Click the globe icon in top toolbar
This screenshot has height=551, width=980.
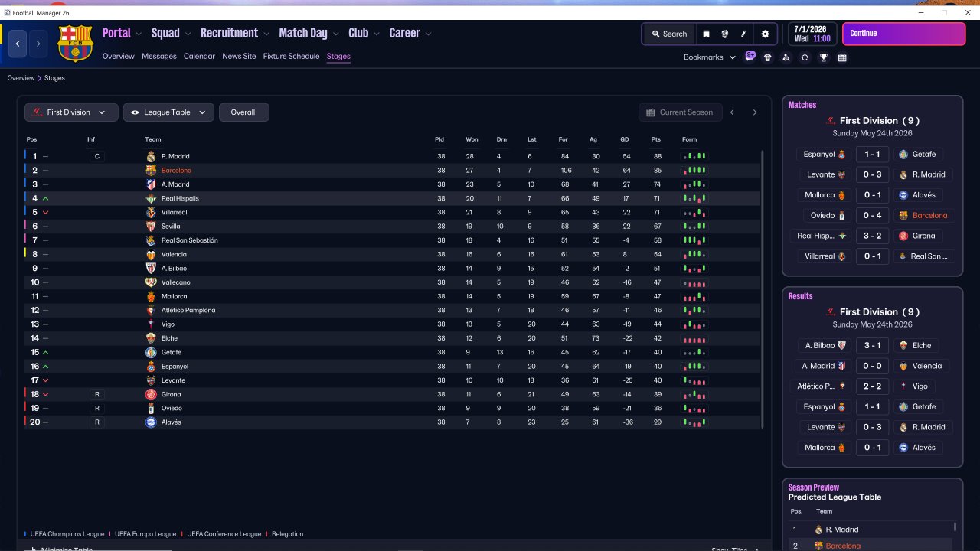click(x=725, y=34)
